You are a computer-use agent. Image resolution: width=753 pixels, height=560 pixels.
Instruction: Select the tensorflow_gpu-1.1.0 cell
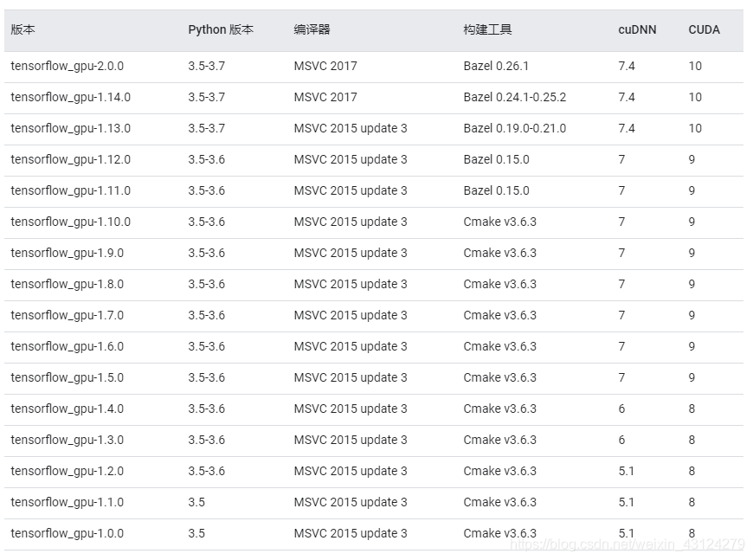[68, 503]
